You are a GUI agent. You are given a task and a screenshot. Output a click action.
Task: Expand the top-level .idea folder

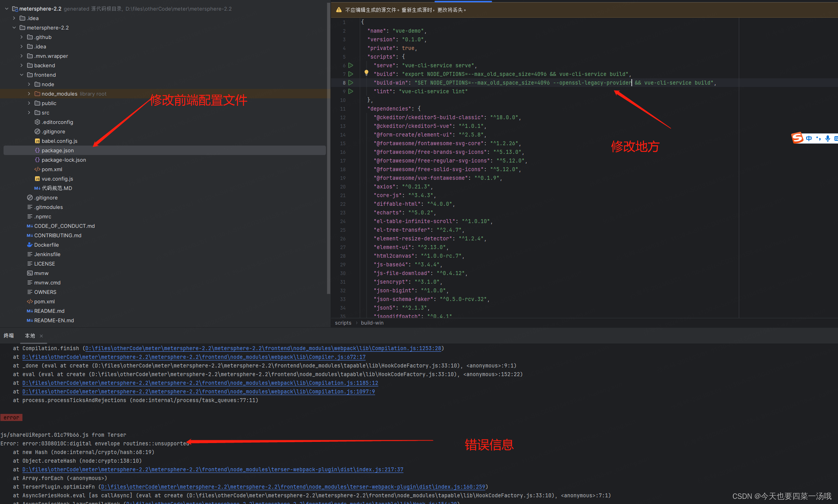tap(14, 18)
